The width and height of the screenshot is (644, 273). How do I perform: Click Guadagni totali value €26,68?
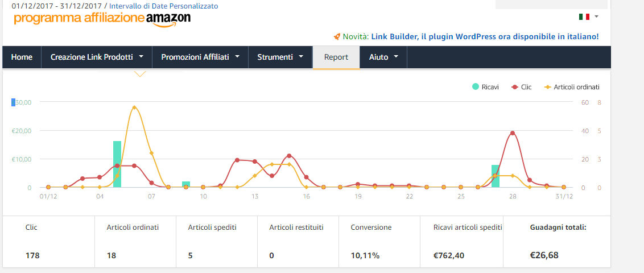544,255
